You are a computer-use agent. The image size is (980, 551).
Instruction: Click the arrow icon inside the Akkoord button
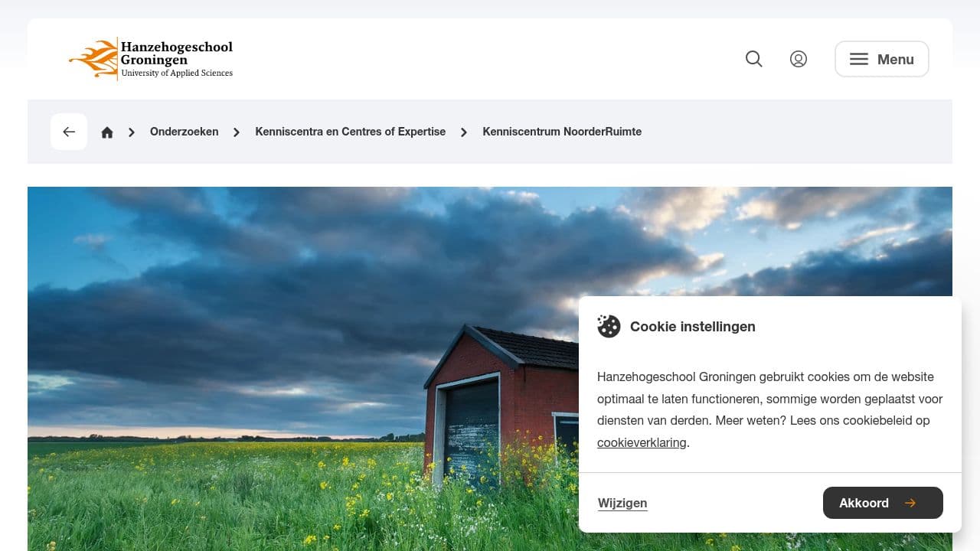point(910,503)
